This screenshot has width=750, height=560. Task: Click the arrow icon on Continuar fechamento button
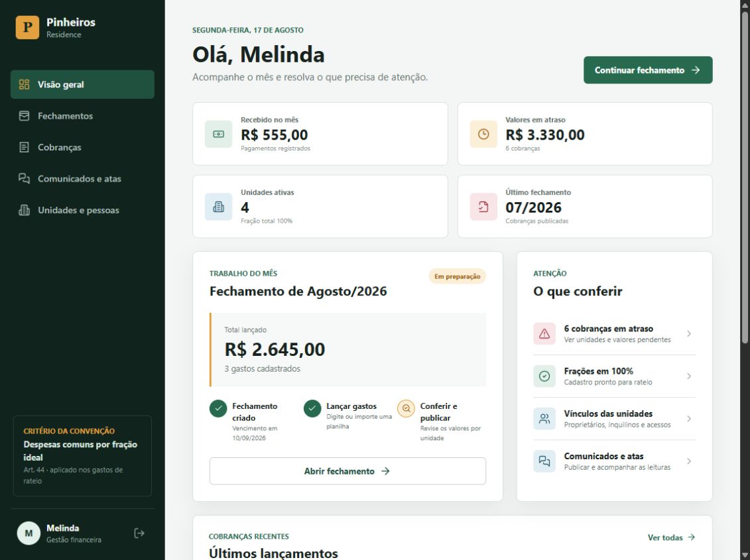696,70
